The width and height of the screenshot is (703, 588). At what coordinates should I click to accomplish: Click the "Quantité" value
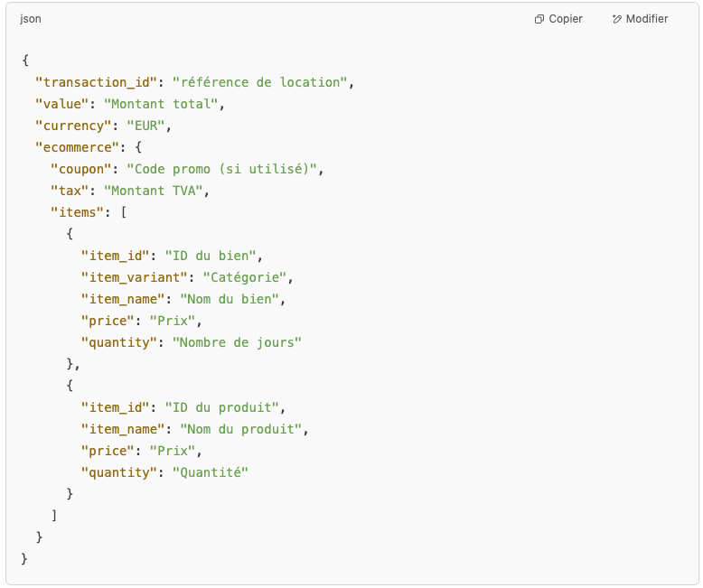coord(211,472)
